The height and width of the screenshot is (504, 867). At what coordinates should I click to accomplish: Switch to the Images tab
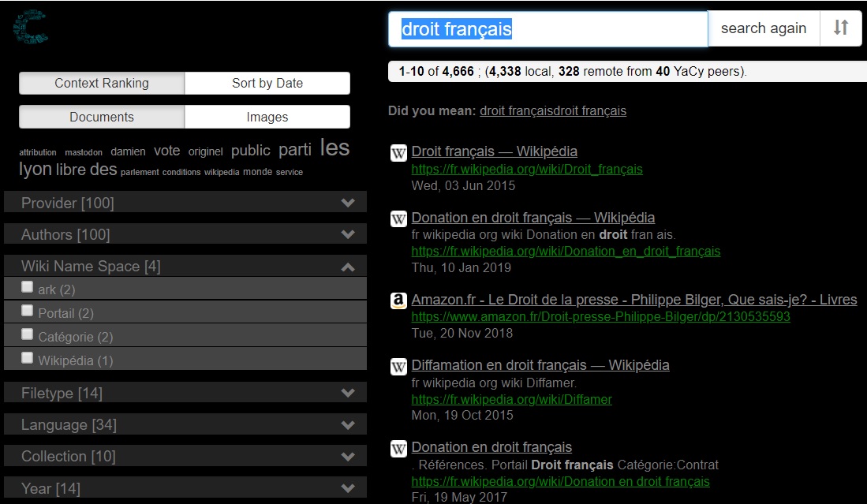(267, 117)
